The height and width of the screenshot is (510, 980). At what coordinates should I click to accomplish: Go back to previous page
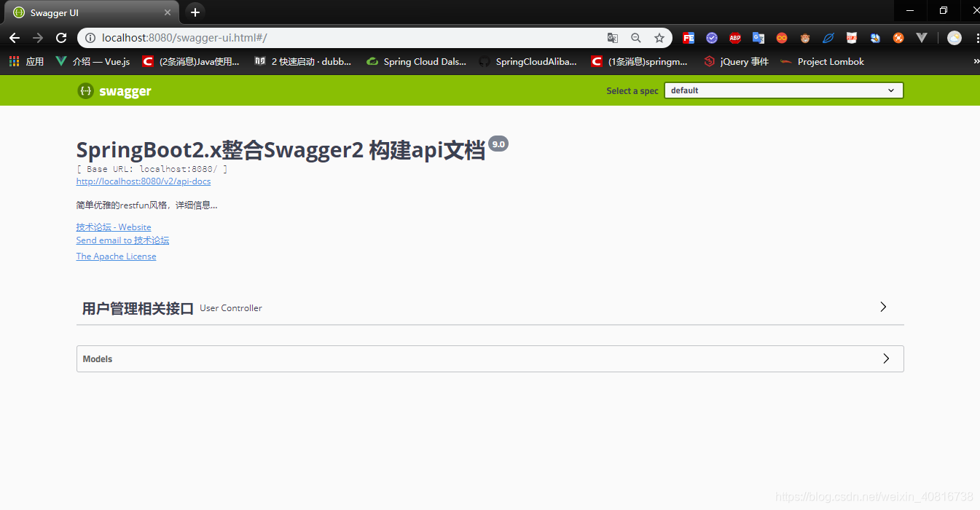coord(15,38)
